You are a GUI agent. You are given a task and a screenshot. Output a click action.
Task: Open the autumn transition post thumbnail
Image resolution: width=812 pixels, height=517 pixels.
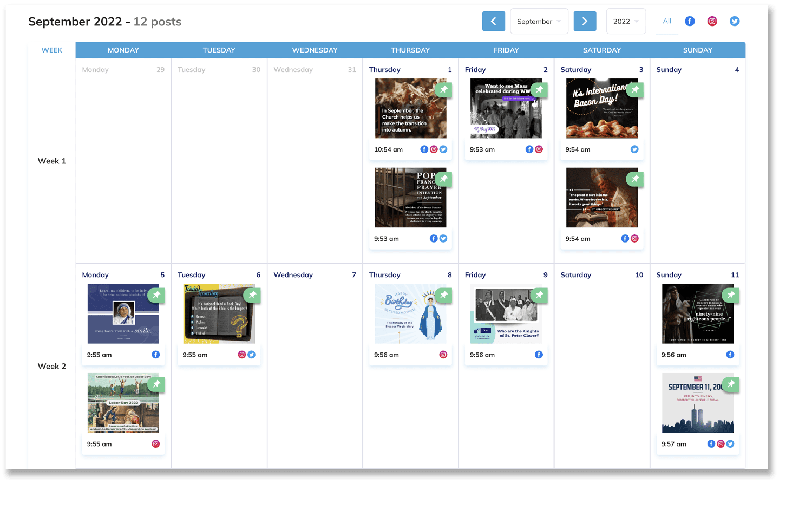(410, 109)
